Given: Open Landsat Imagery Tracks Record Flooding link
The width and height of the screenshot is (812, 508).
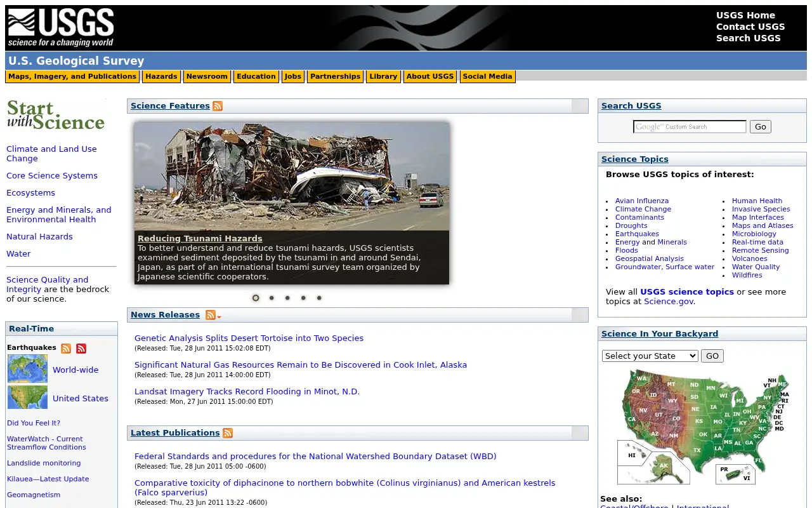Looking at the screenshot, I should pyautogui.click(x=247, y=392).
